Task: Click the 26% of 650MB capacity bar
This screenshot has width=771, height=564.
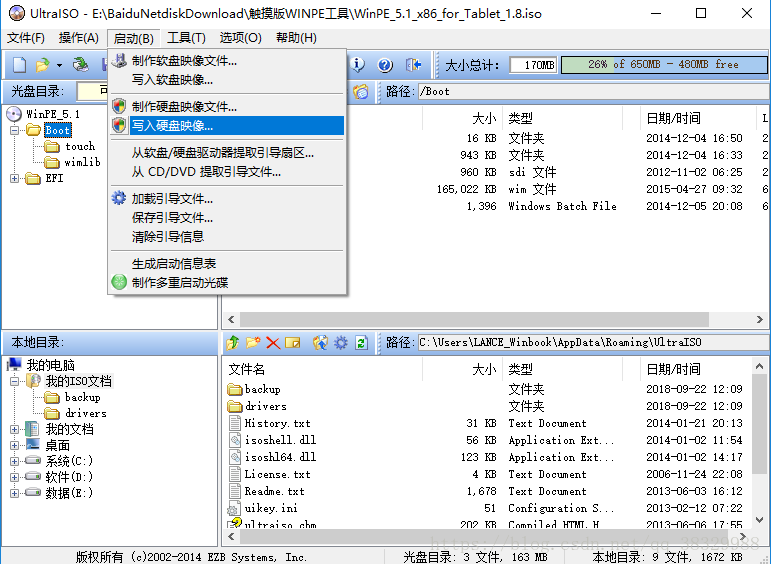Action: pos(664,64)
